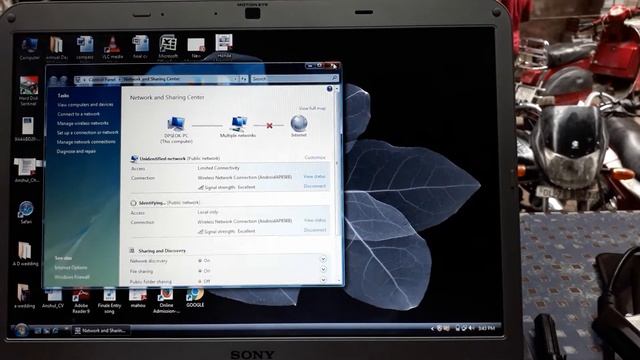Click the 'Sharing and Discovery' heading
640x360 pixels.
pyautogui.click(x=162, y=251)
